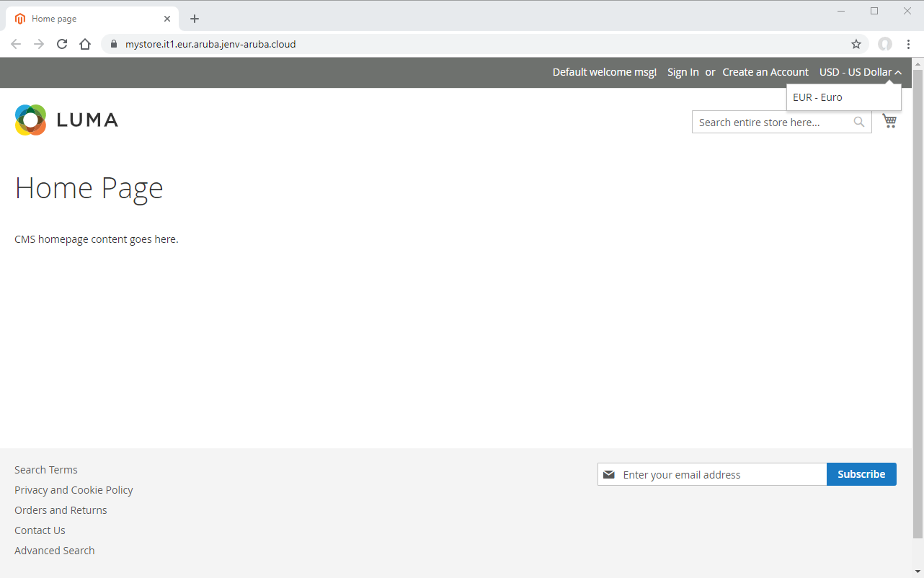
Task: Open the Create an Account link
Action: [x=765, y=72]
